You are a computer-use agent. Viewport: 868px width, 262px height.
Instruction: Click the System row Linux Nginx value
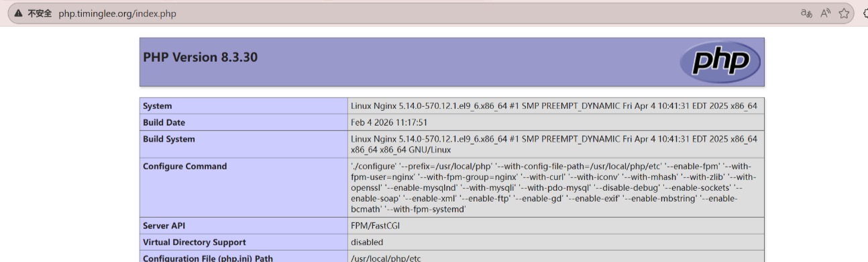click(x=553, y=106)
